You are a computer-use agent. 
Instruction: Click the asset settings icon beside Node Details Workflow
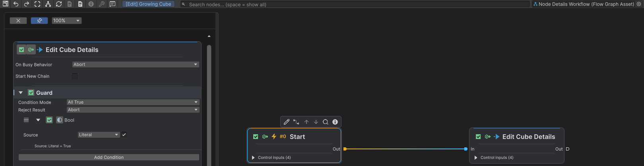click(x=639, y=4)
